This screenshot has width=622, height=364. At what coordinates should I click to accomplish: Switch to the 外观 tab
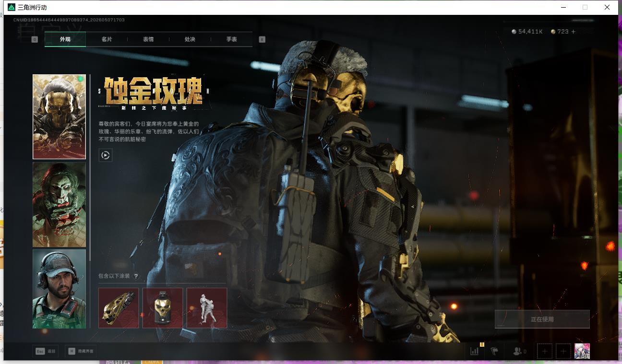pyautogui.click(x=65, y=39)
